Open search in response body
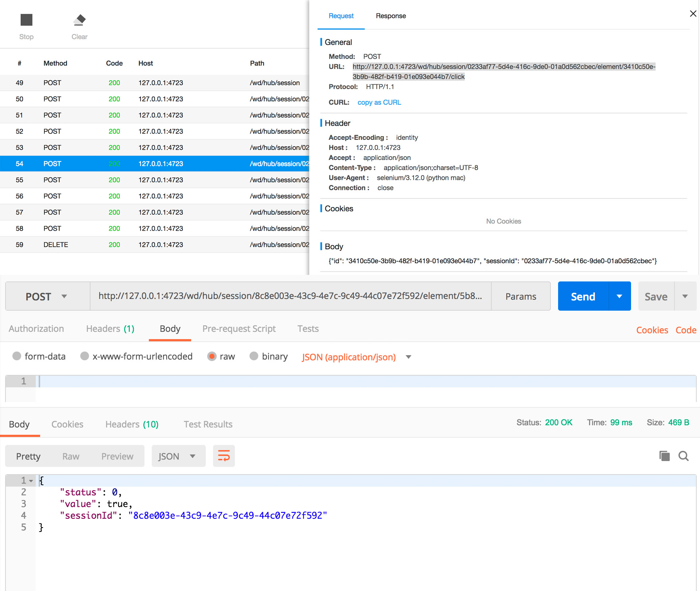Image resolution: width=700 pixels, height=591 pixels. tap(684, 456)
